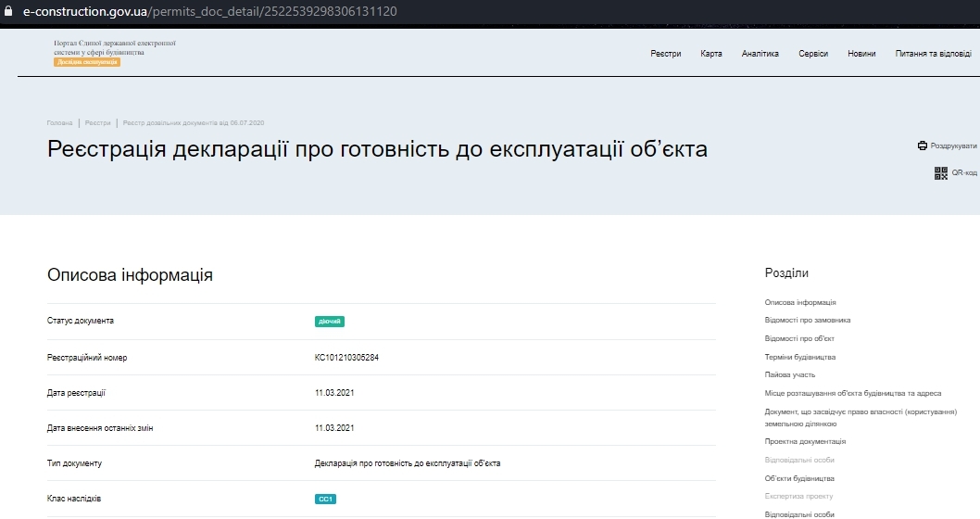
Task: Click the Статус документа label
Action: coord(80,321)
